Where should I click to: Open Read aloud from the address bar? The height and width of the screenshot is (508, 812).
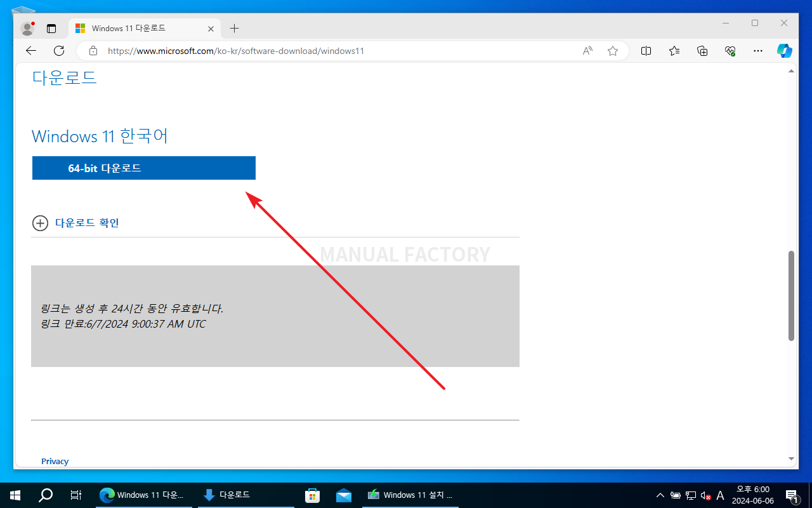(x=587, y=51)
